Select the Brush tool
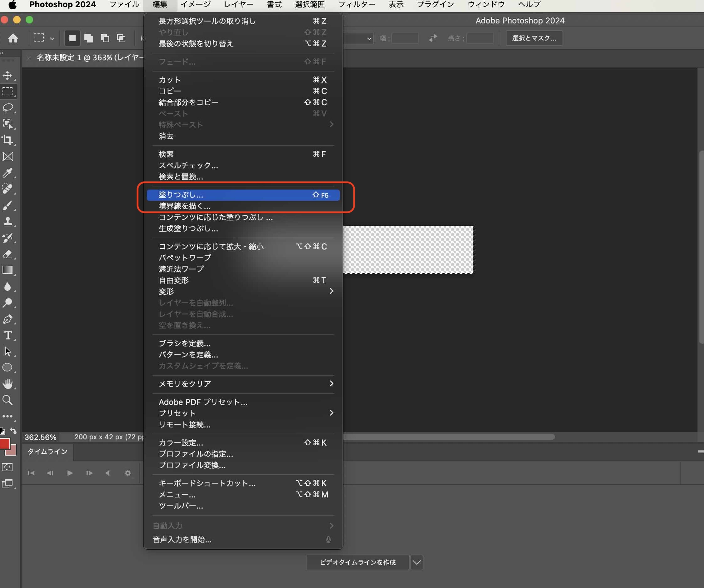 (8, 205)
